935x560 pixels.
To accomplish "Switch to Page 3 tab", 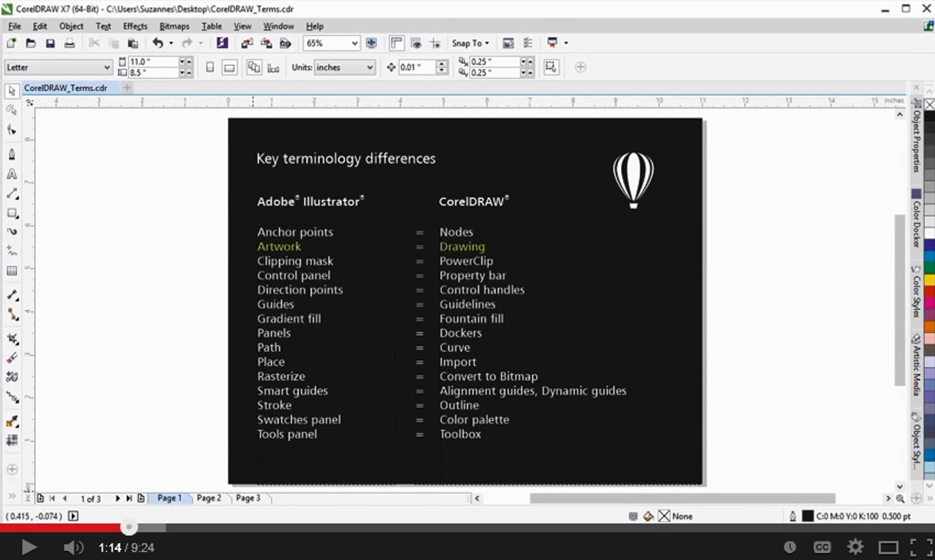I will (248, 498).
